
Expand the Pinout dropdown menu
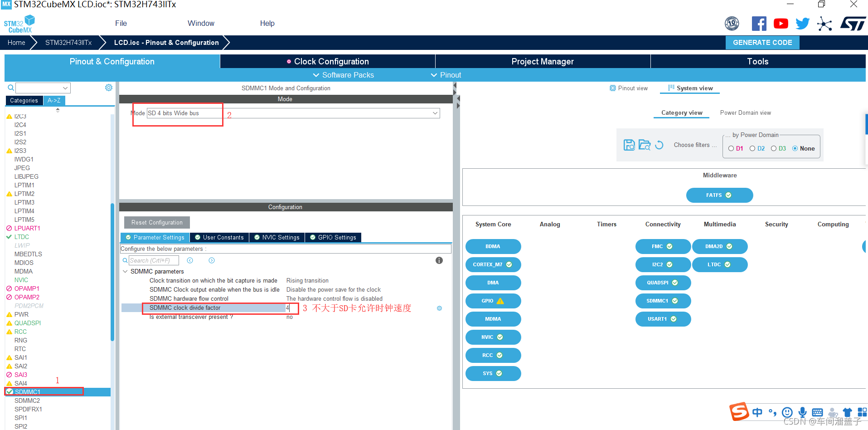[x=446, y=75]
